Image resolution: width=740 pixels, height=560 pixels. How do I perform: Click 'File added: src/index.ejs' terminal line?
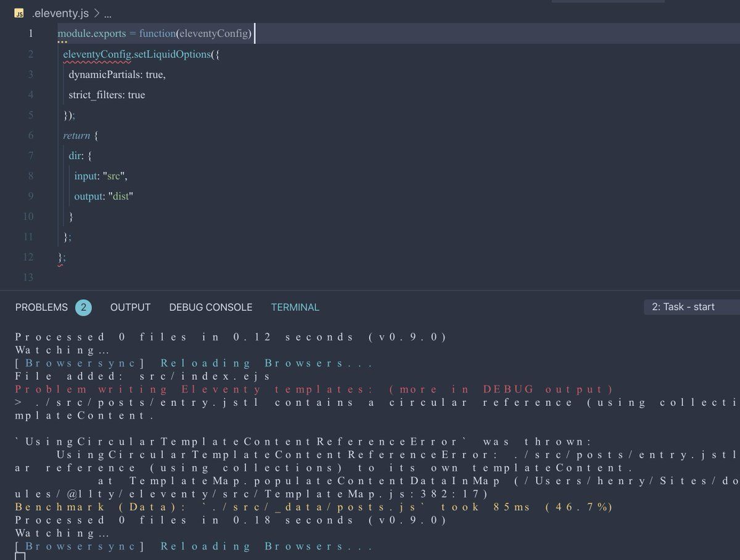click(x=142, y=376)
